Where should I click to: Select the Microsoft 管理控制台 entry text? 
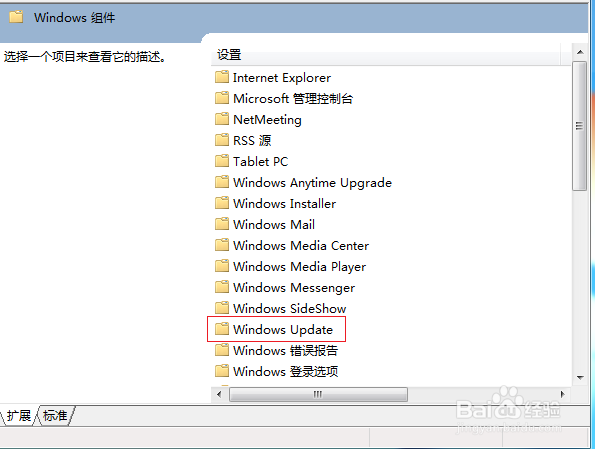pos(293,99)
